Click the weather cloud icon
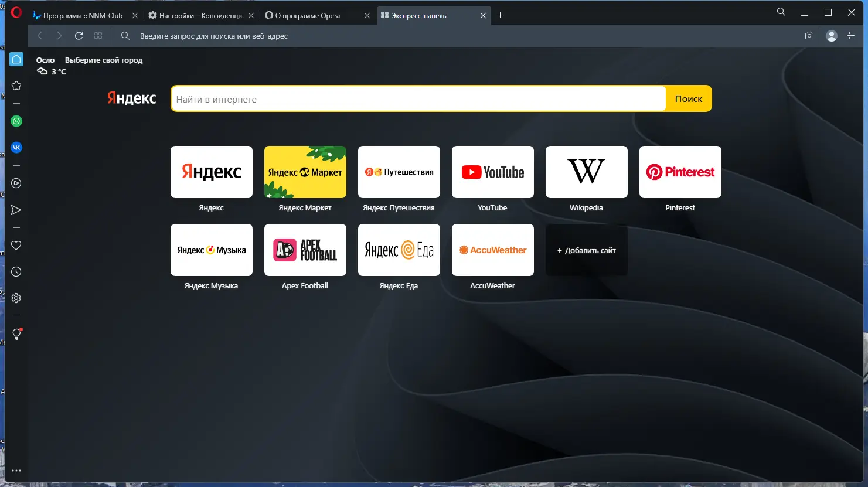868x487 pixels. pos(42,71)
